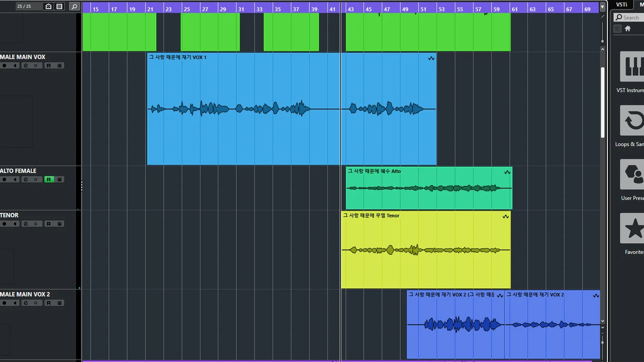Click the media panel back button
This screenshot has height=362, width=644.
[x=617, y=29]
